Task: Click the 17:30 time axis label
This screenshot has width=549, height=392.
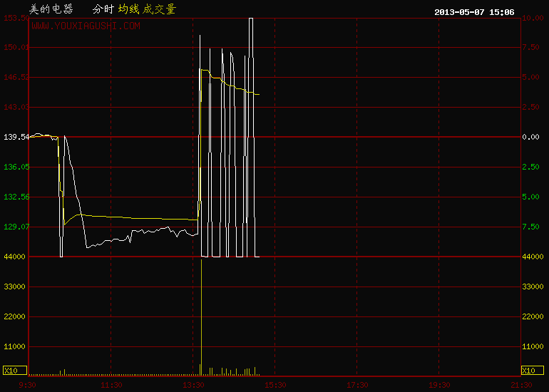Action: coord(357,386)
